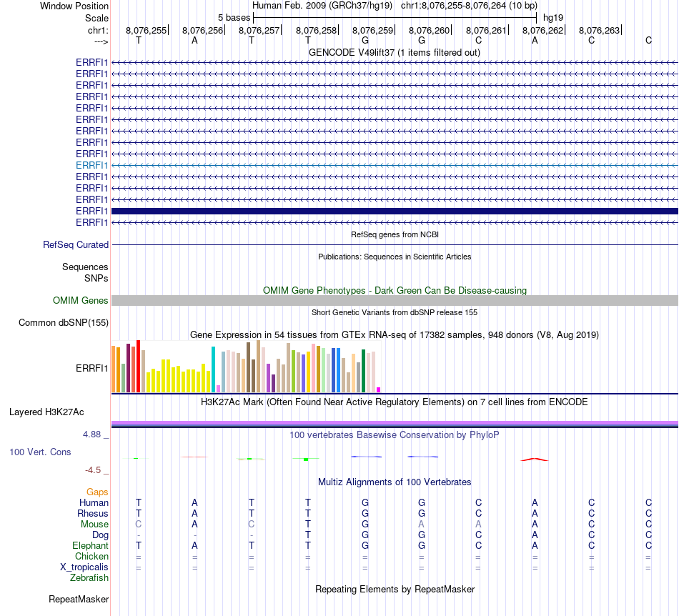Click the Scale label

coord(96,18)
